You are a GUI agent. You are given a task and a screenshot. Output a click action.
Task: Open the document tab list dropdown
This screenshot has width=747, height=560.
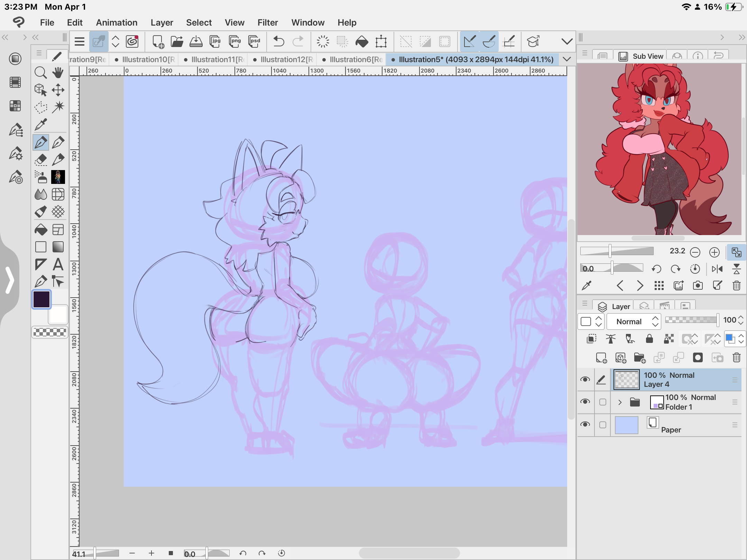tap(567, 59)
